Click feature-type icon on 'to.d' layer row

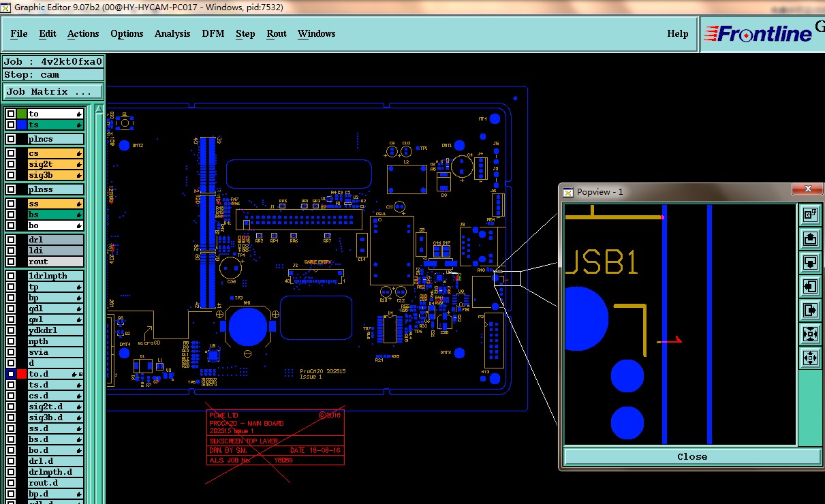pos(74,374)
